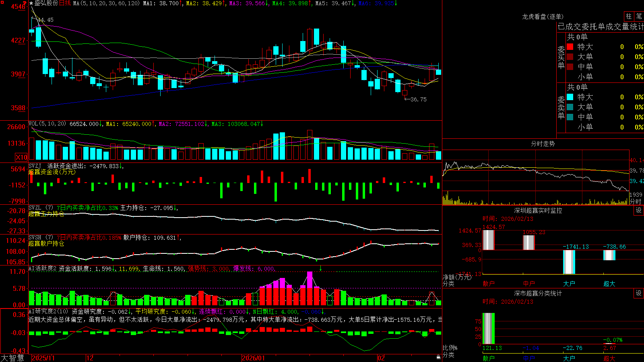Open the AI活跃度2 indicator label

tap(43, 269)
